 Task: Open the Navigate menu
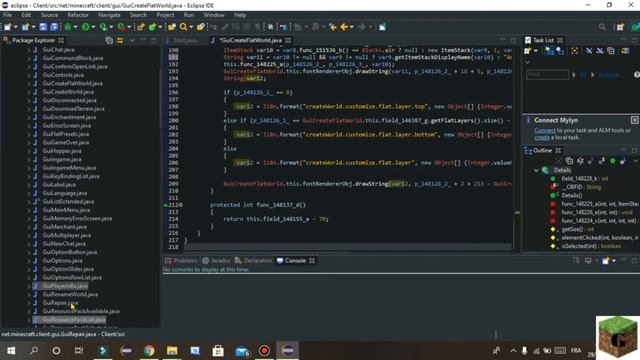(109, 15)
